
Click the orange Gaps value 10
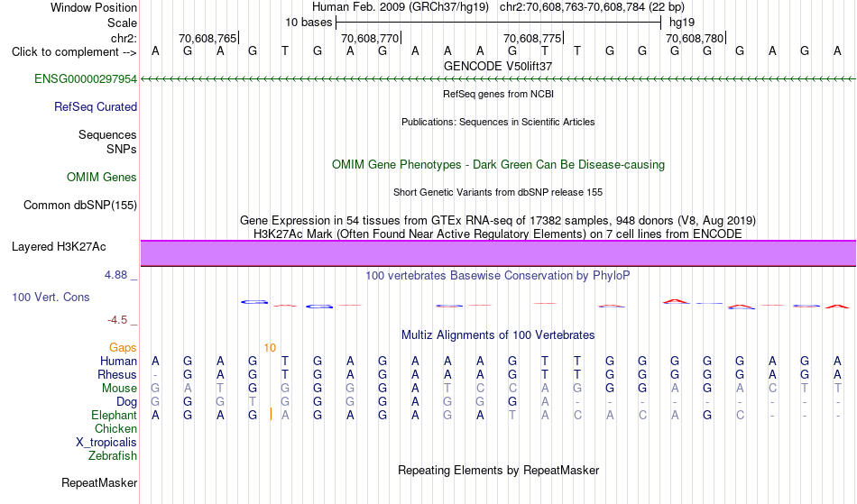(x=270, y=348)
